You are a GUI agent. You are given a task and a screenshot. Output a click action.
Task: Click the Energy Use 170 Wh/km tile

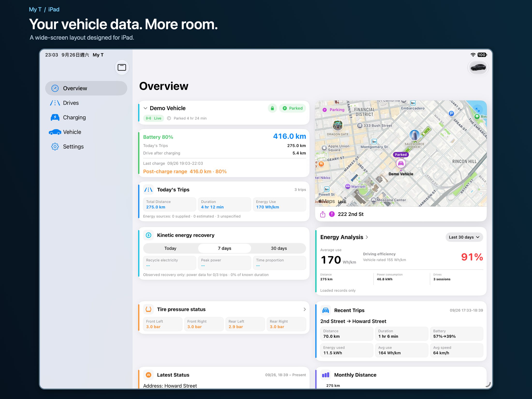click(279, 205)
